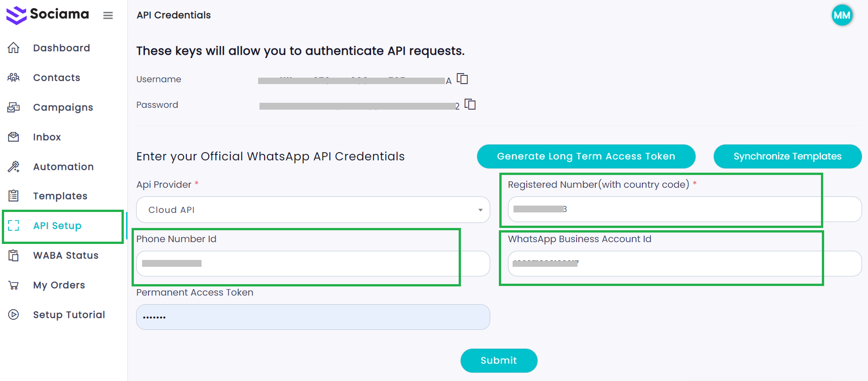Focus the Permanent Access Token field
The width and height of the screenshot is (868, 381).
click(x=313, y=317)
